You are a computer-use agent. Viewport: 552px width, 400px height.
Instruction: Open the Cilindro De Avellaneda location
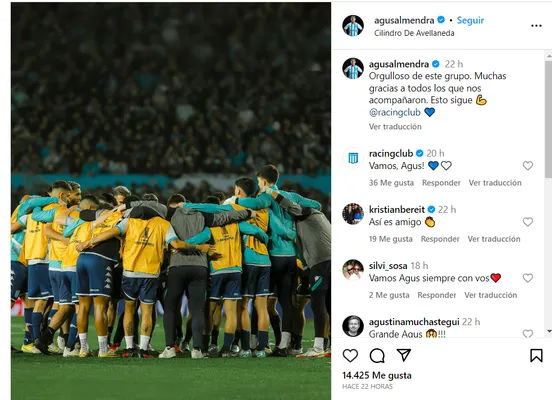414,33
